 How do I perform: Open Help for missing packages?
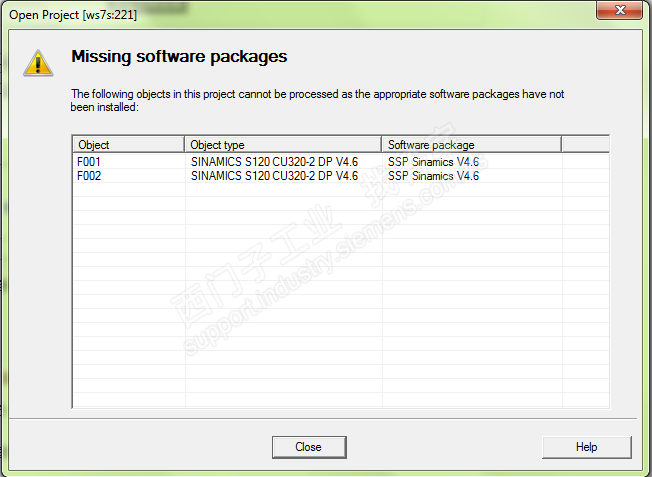(587, 447)
